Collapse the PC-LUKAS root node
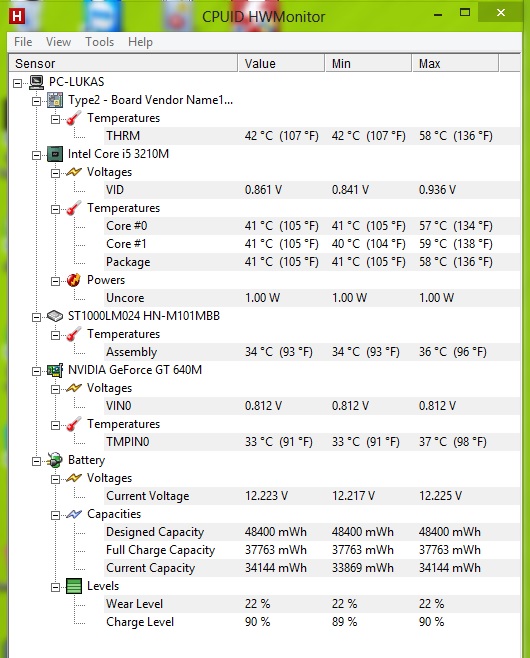The image size is (530, 658). coord(17,83)
